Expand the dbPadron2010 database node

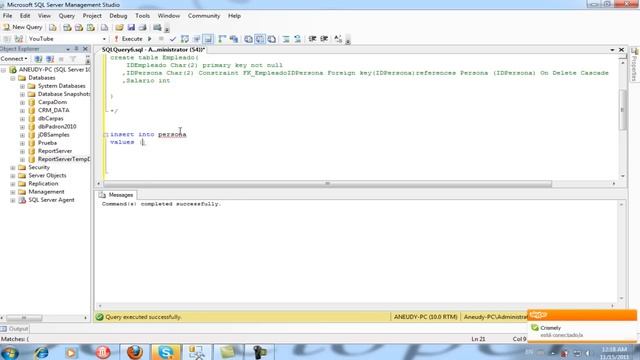[22, 127]
